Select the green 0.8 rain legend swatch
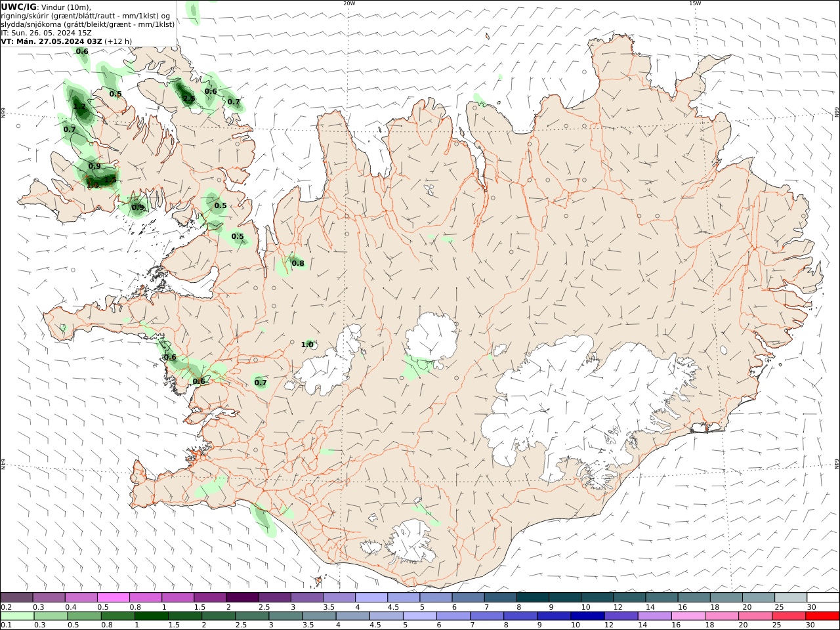The height and width of the screenshot is (630, 840). 117,616
